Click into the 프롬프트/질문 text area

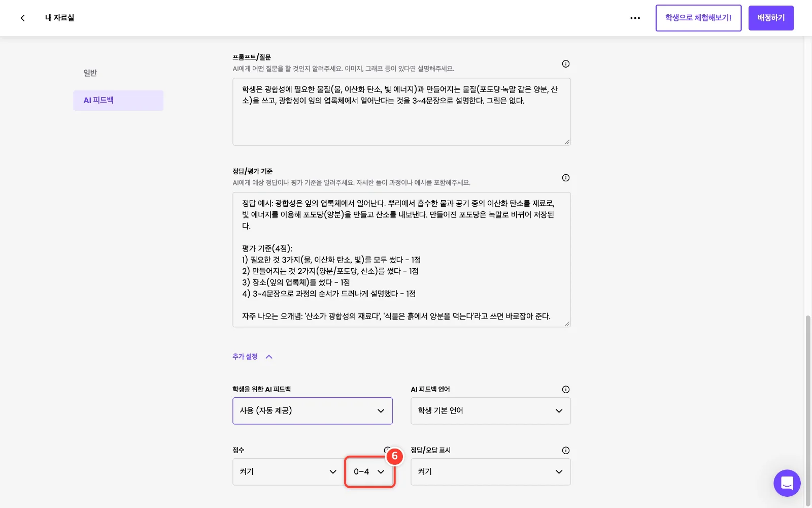pos(401,112)
